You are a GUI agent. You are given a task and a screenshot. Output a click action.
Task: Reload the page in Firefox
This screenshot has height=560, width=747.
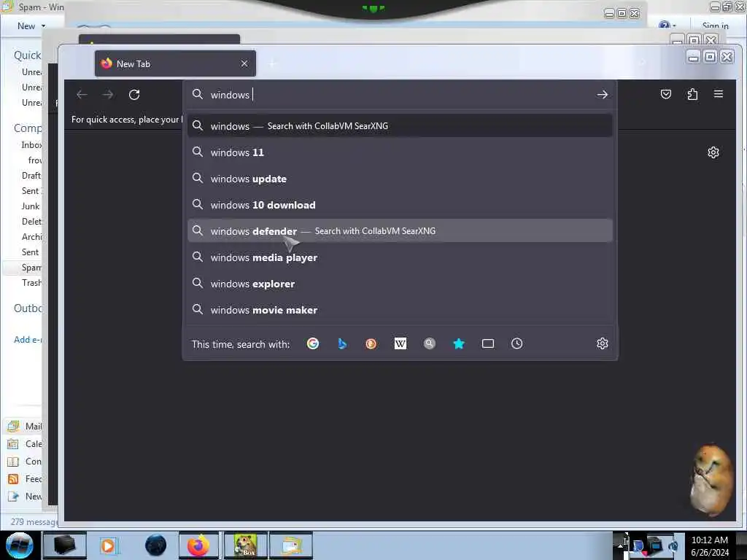point(134,95)
